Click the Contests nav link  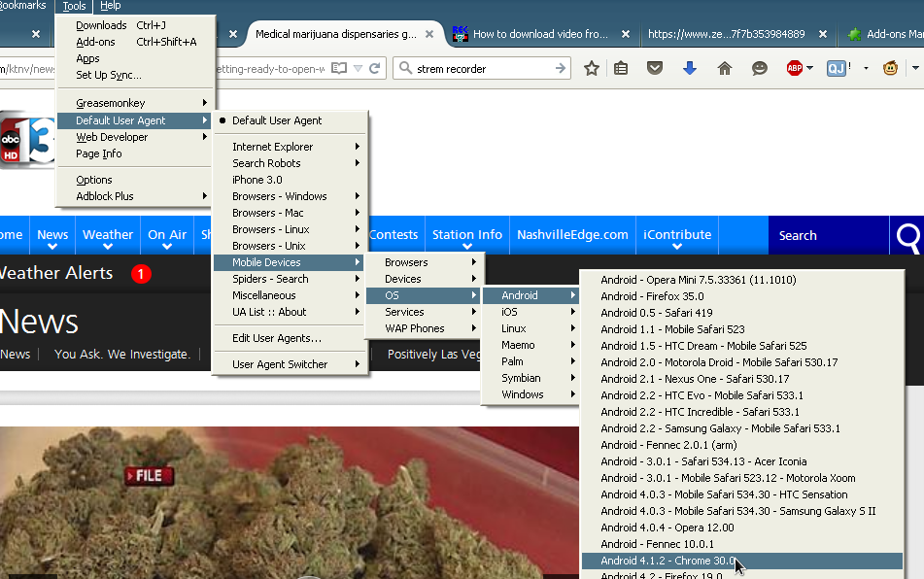click(x=394, y=234)
